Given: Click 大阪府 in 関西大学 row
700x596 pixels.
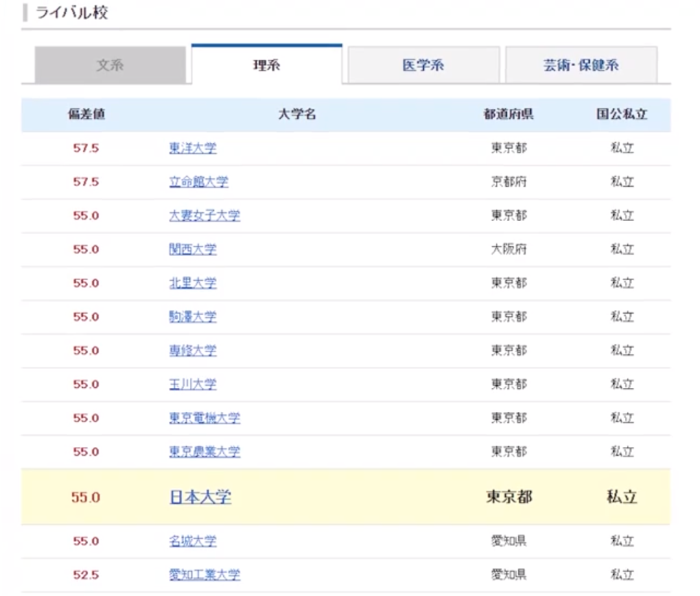Looking at the screenshot, I should coord(509,249).
